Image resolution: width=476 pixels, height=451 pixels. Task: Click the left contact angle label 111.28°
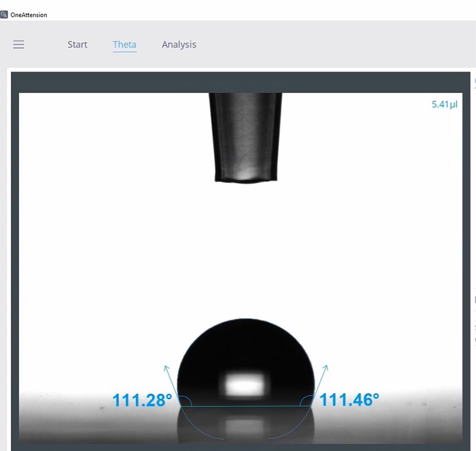tap(142, 400)
